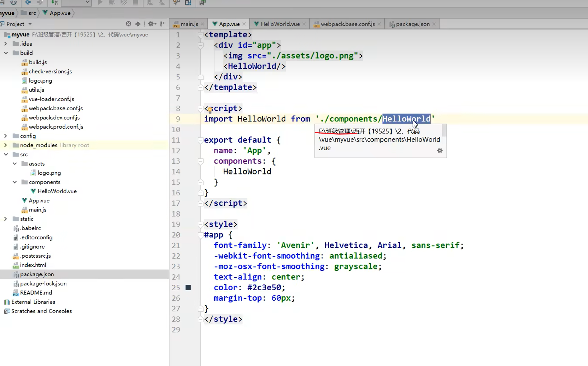
Task: Close the main.js editor tab
Action: pyautogui.click(x=202, y=24)
